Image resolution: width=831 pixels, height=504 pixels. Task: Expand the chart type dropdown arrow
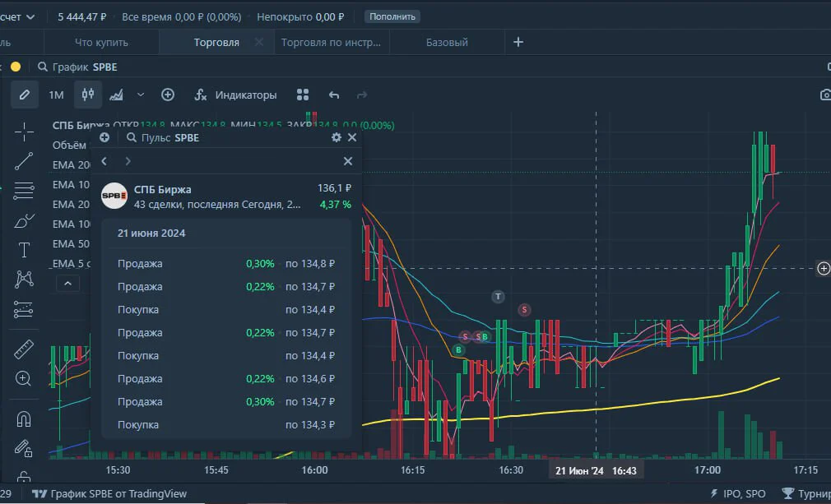point(141,95)
